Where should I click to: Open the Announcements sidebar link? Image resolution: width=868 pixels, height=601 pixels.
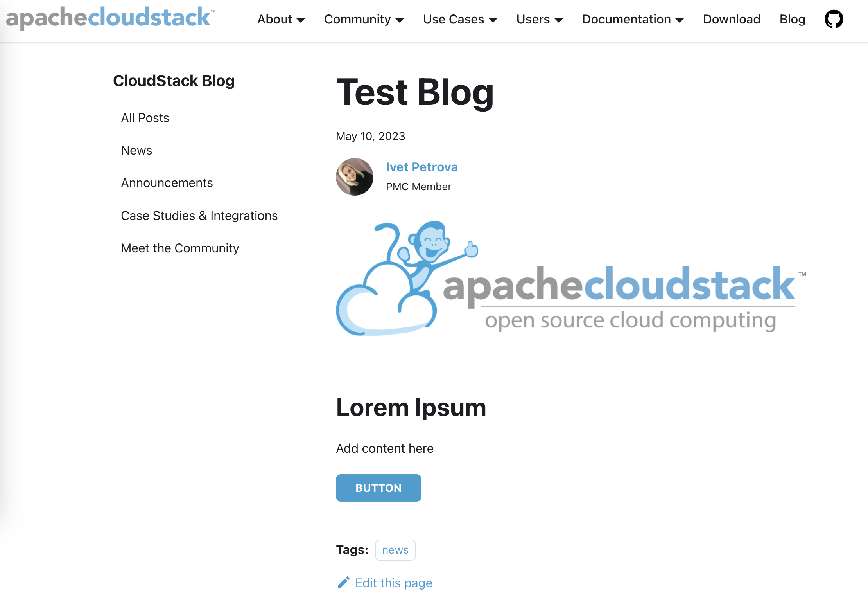pyautogui.click(x=167, y=183)
